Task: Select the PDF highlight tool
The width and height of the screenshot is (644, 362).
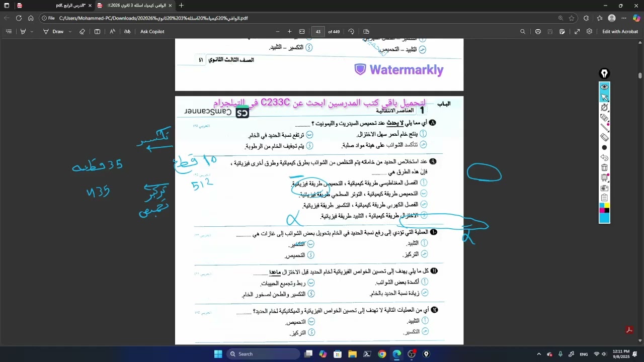Action: tap(23, 31)
